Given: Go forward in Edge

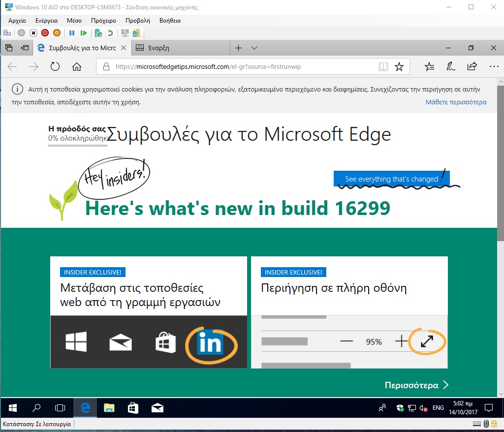Looking at the screenshot, I should pyautogui.click(x=33, y=67).
